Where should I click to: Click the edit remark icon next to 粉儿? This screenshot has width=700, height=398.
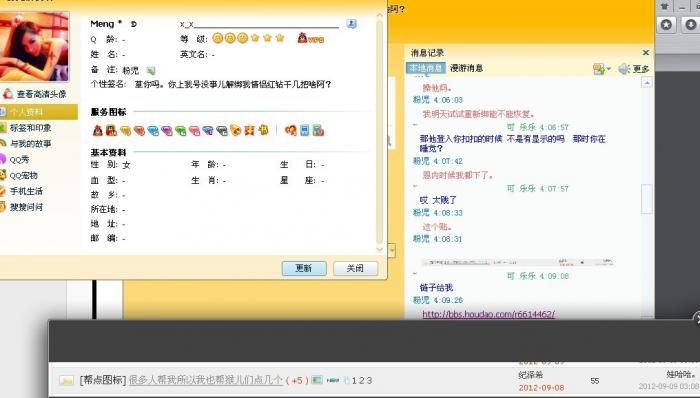tap(151, 70)
